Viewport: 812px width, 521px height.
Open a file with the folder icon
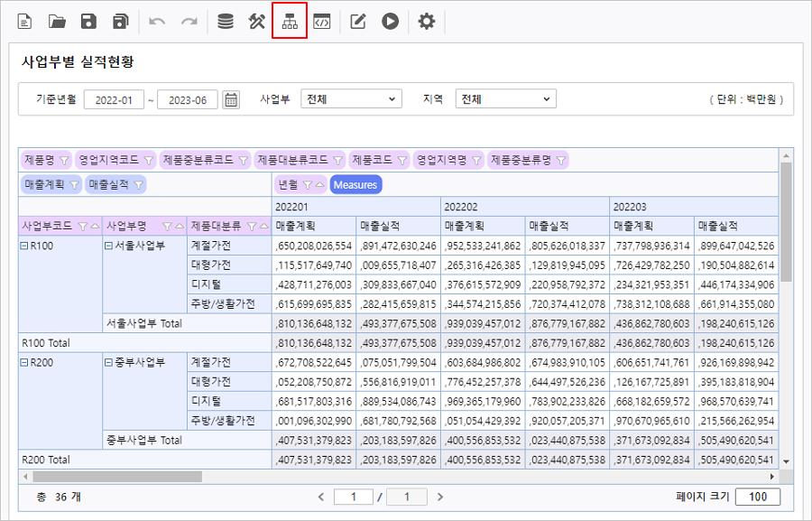point(57,21)
